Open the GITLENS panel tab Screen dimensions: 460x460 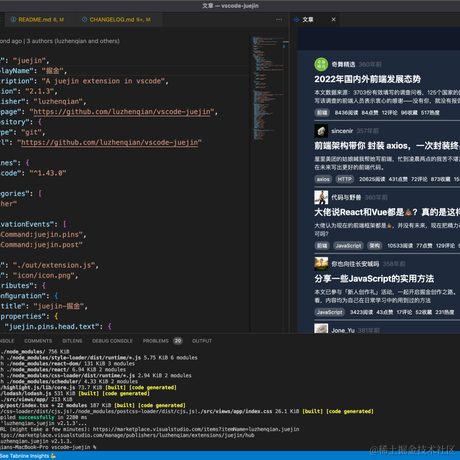(x=72, y=341)
